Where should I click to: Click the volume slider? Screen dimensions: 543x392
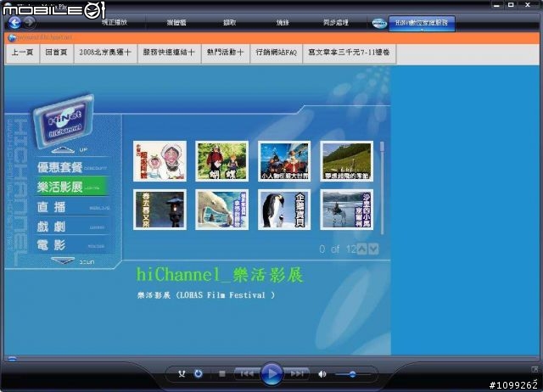coord(353,374)
